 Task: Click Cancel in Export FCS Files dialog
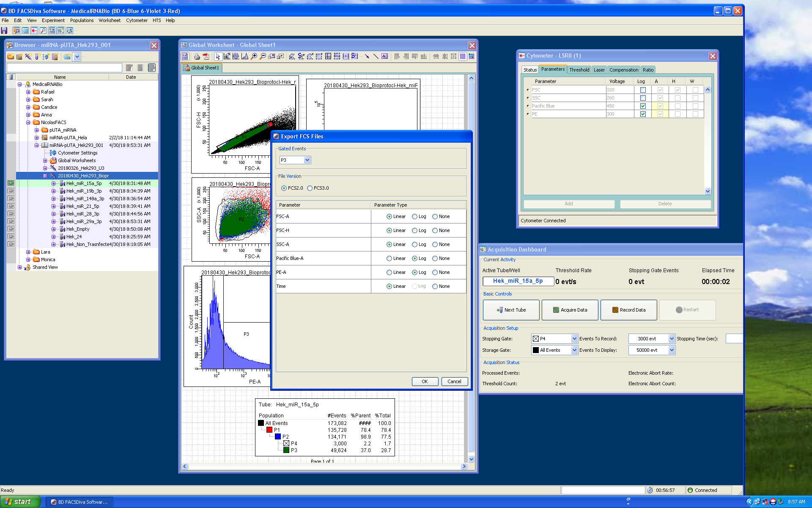coord(455,381)
